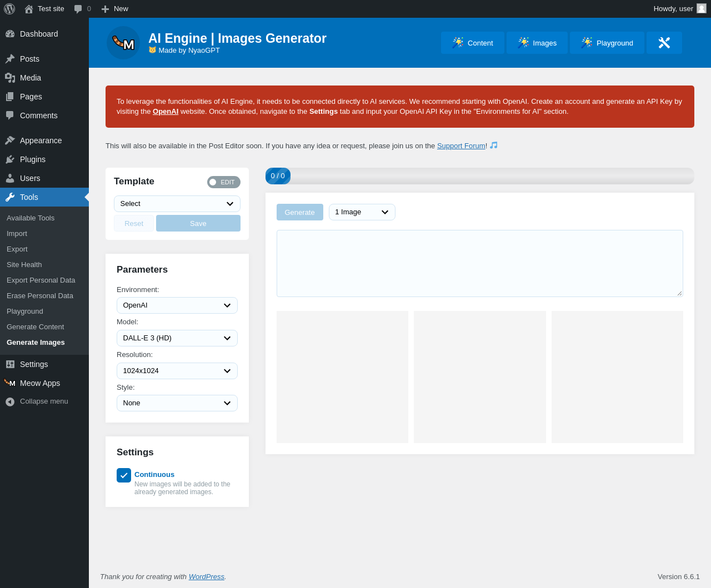This screenshot has width=711, height=588.
Task: Click the Template Reset button
Action: pos(134,223)
